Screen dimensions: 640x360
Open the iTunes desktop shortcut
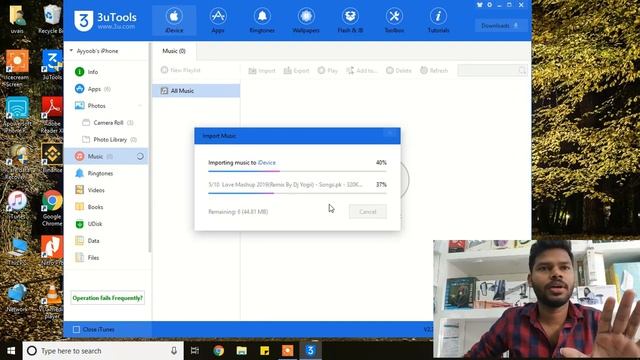(17, 206)
